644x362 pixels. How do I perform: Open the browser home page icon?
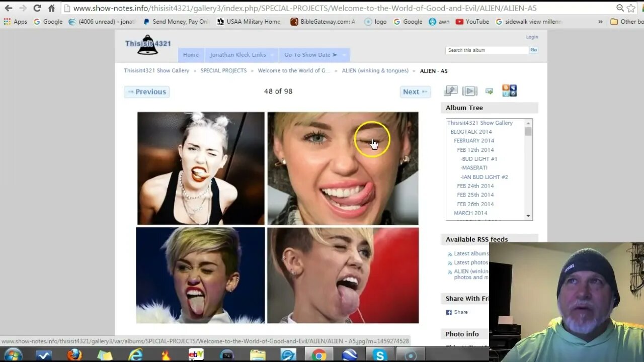[51, 8]
